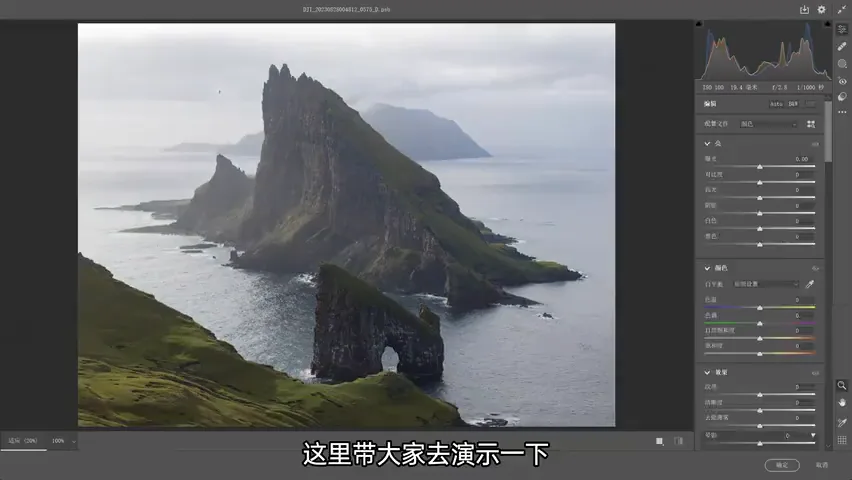Viewport: 852px width, 480px height.
Task: Click the contrast value input field
Action: 803,174
